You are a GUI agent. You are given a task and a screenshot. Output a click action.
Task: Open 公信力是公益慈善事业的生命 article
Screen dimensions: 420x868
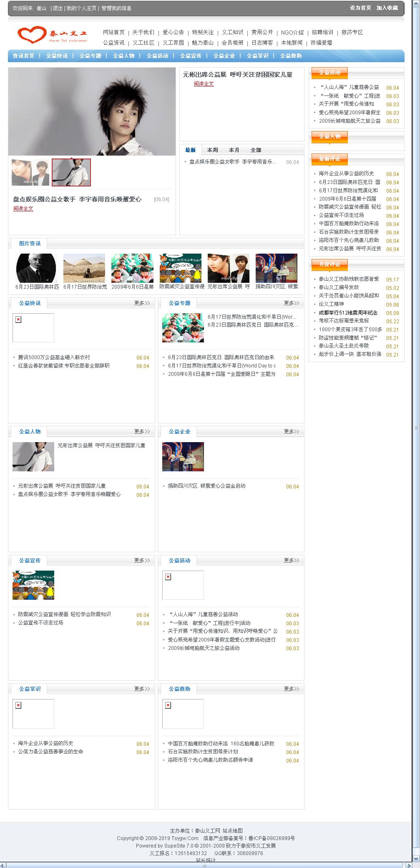(x=50, y=752)
